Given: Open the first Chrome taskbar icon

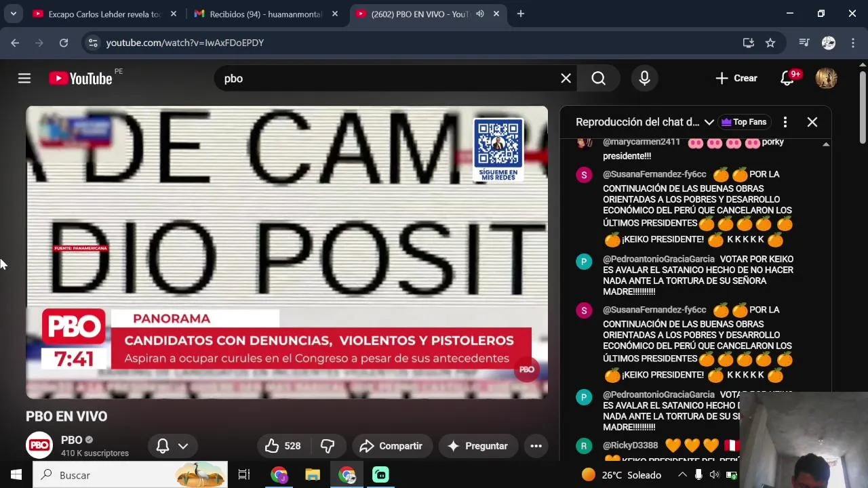Looking at the screenshot, I should (x=279, y=475).
